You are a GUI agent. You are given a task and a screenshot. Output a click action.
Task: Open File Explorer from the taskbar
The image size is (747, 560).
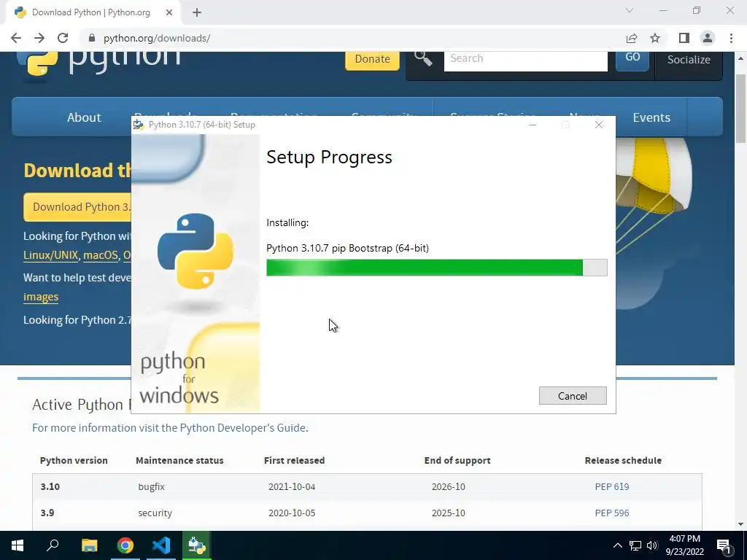[x=89, y=545]
